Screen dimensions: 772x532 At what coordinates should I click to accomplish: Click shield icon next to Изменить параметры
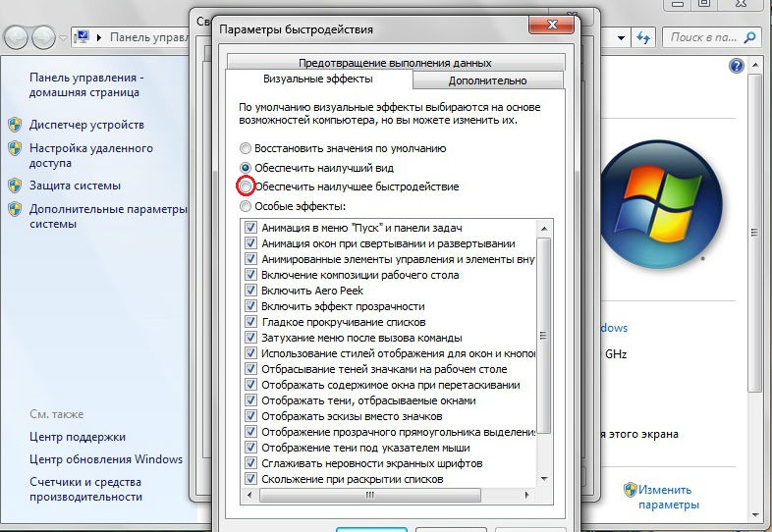631,490
